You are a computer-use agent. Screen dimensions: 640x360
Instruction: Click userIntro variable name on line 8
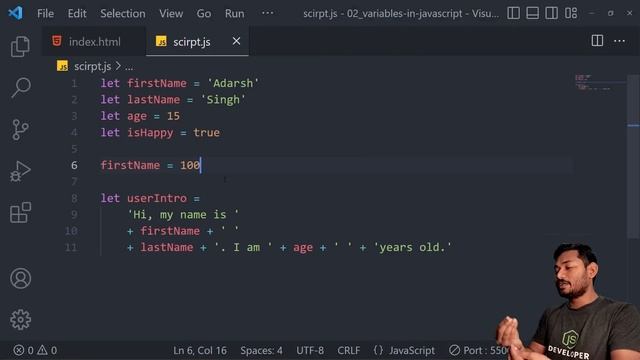coord(157,198)
